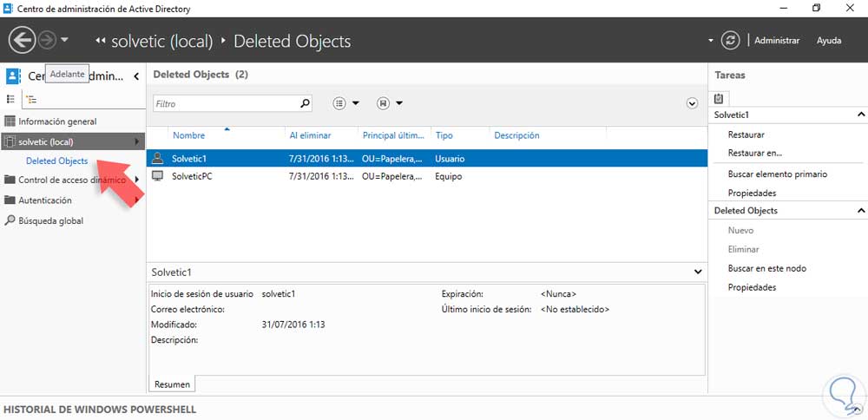Screen dimensions: 868x420
Task: Open the saved queries dropdown
Action: (391, 103)
